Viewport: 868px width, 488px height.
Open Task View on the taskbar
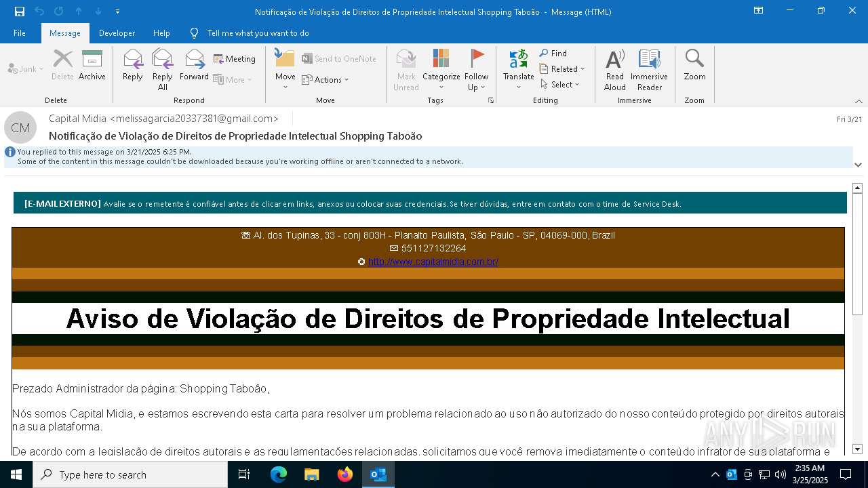point(244,474)
